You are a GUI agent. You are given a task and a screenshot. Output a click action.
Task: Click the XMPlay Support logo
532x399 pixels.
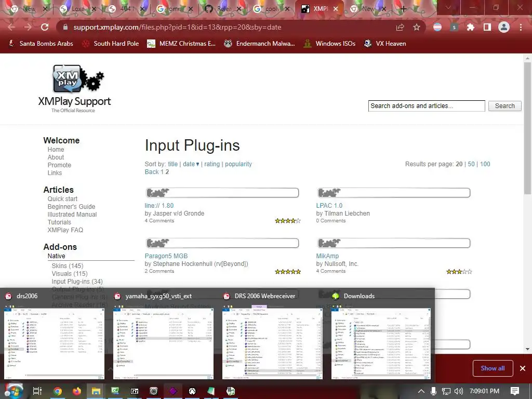75,89
